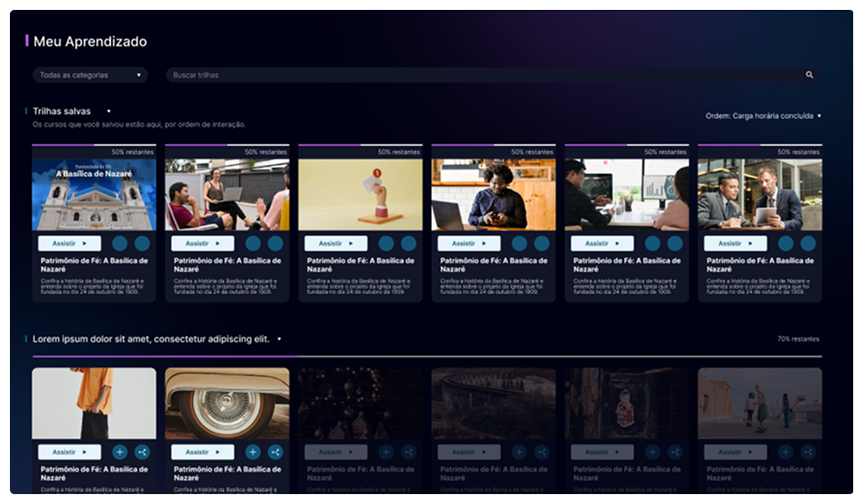This screenshot has height=504, width=864.
Task: Click right round button on man-with-phone café card
Action: coord(542,243)
